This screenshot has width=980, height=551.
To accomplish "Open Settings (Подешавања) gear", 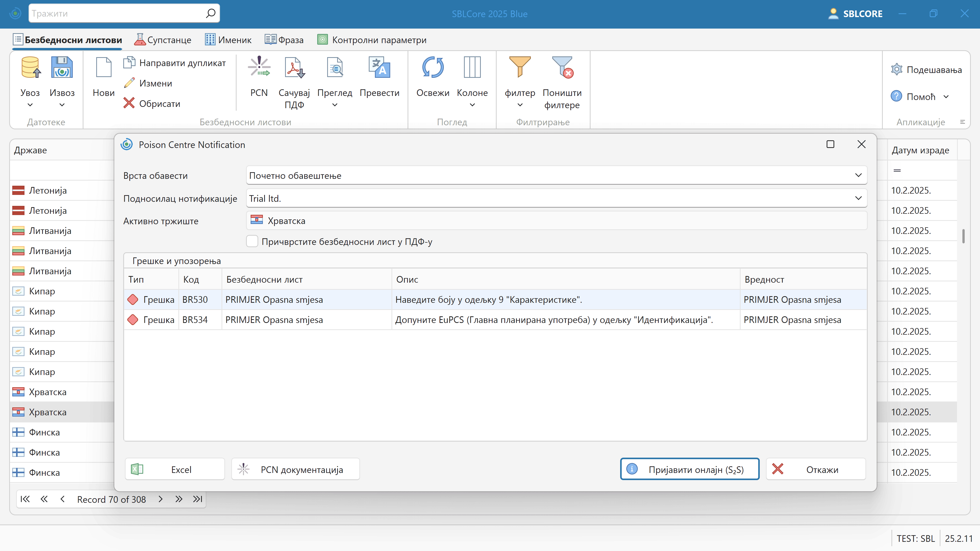I will (x=897, y=70).
